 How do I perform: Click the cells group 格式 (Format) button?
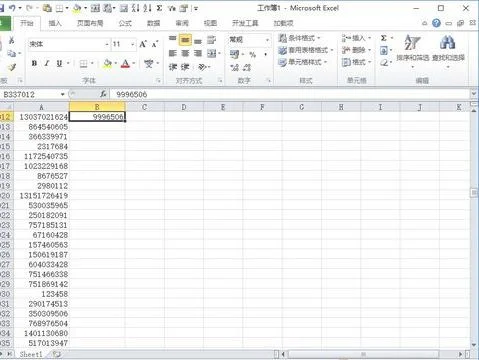(356, 62)
